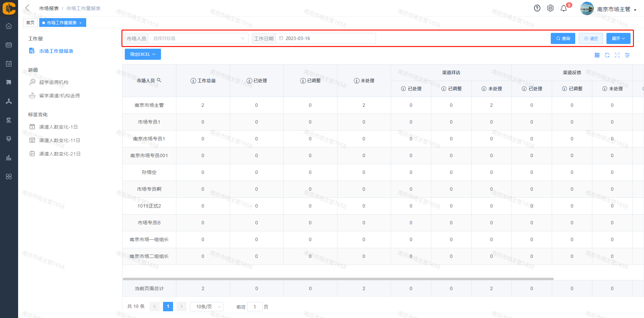Click the 查询 search button
Viewport: 644px width, 318px height.
(563, 38)
